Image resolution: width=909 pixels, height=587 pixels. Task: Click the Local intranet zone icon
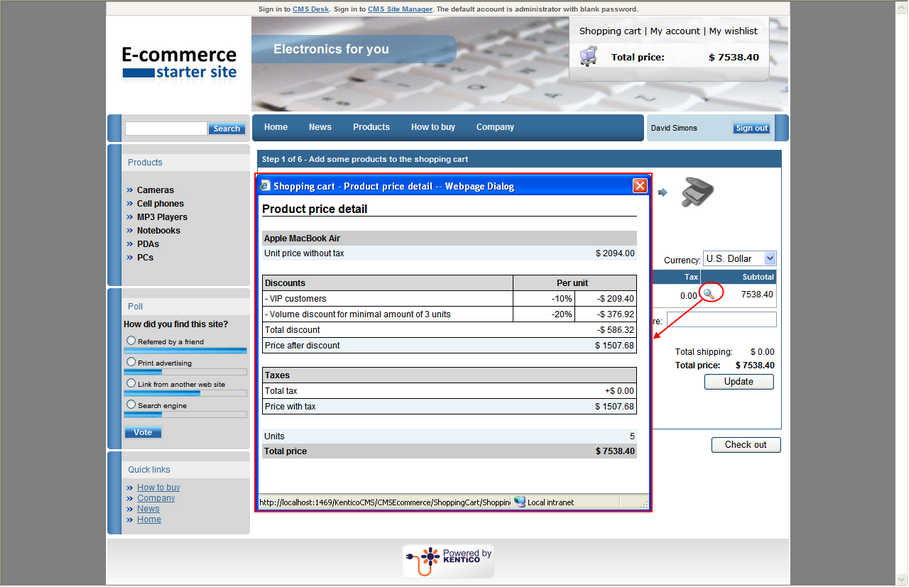(519, 502)
